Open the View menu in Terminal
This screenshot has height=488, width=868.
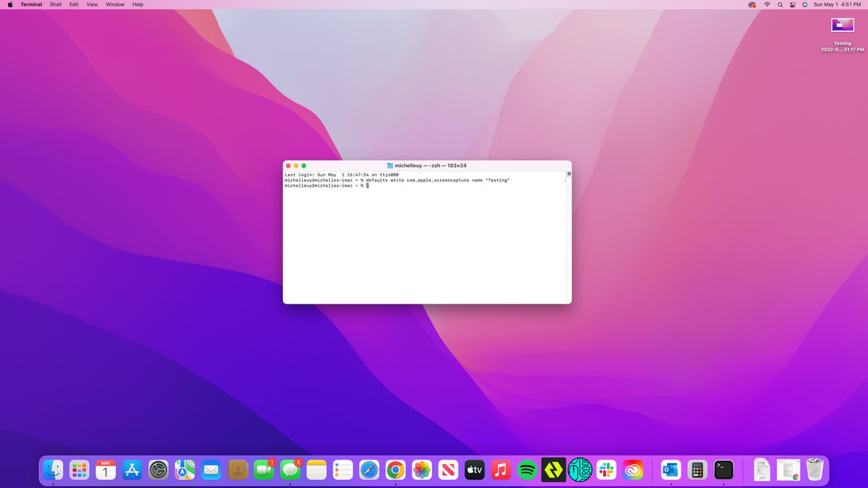tap(91, 4)
